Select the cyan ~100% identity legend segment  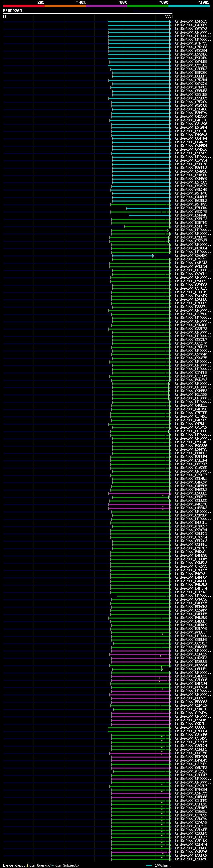point(189,6)
